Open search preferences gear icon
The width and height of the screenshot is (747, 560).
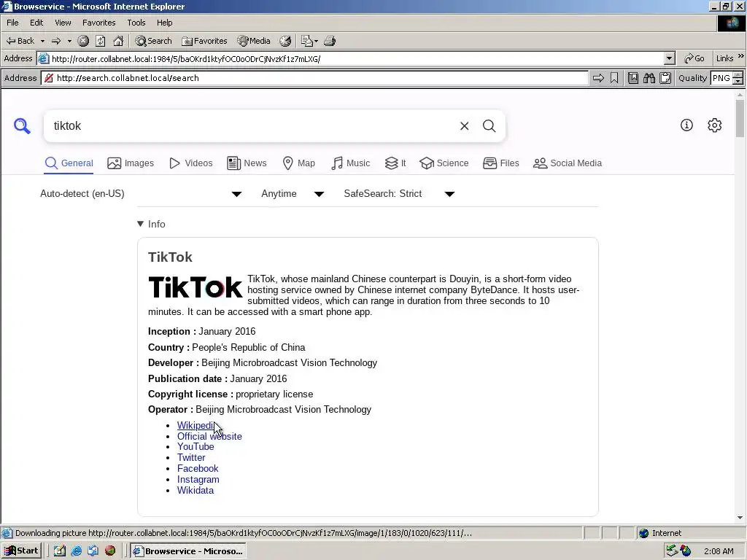715,125
